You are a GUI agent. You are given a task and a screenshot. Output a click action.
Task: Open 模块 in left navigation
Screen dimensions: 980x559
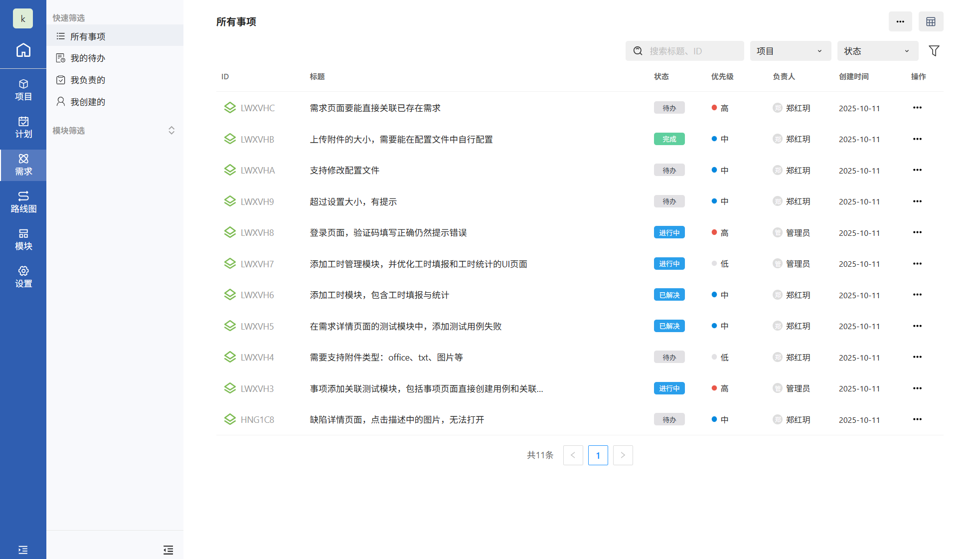(23, 240)
